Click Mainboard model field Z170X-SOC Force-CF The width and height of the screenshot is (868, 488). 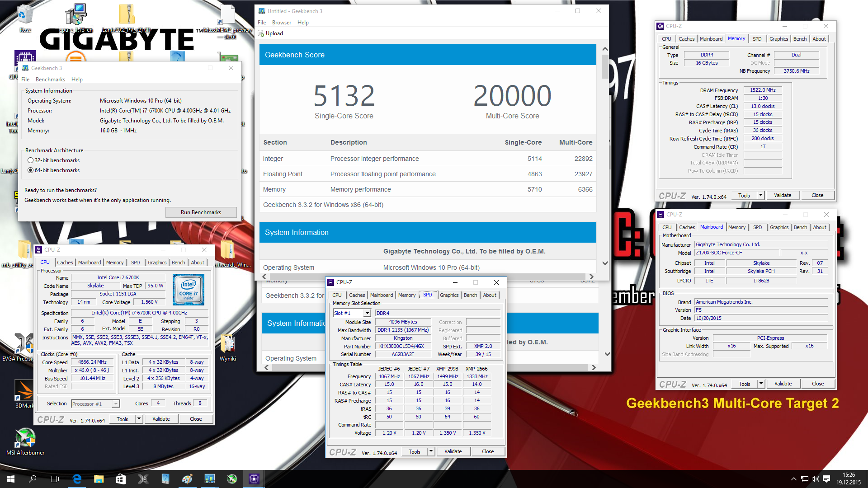[x=736, y=253]
